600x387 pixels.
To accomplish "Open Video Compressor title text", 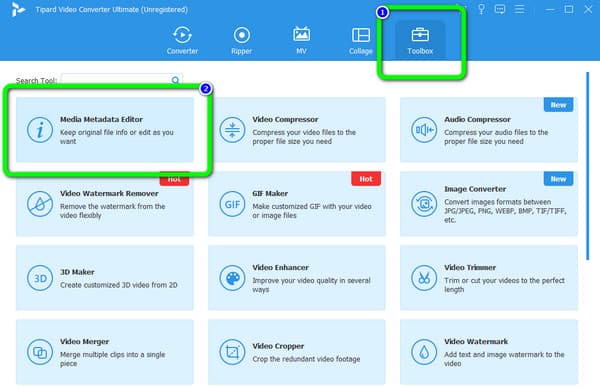I will click(285, 119).
